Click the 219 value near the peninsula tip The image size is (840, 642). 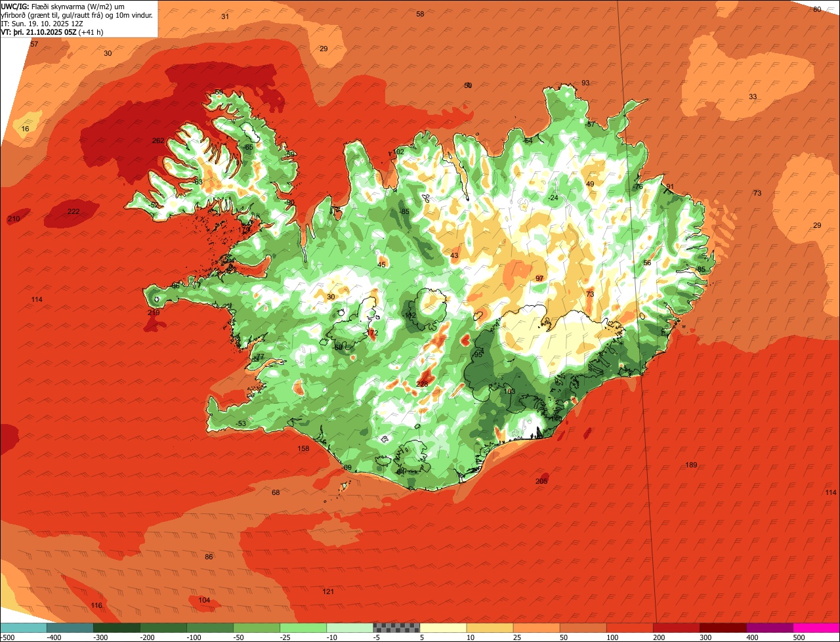pyautogui.click(x=154, y=312)
